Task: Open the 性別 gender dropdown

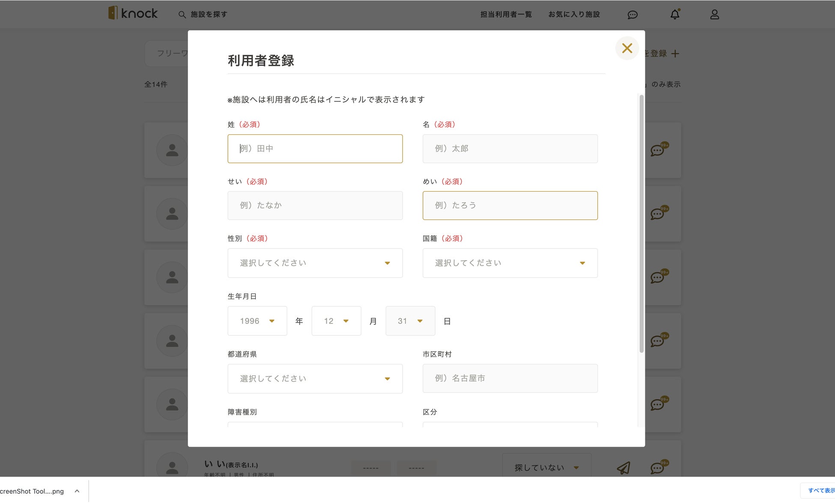Action: 315,263
